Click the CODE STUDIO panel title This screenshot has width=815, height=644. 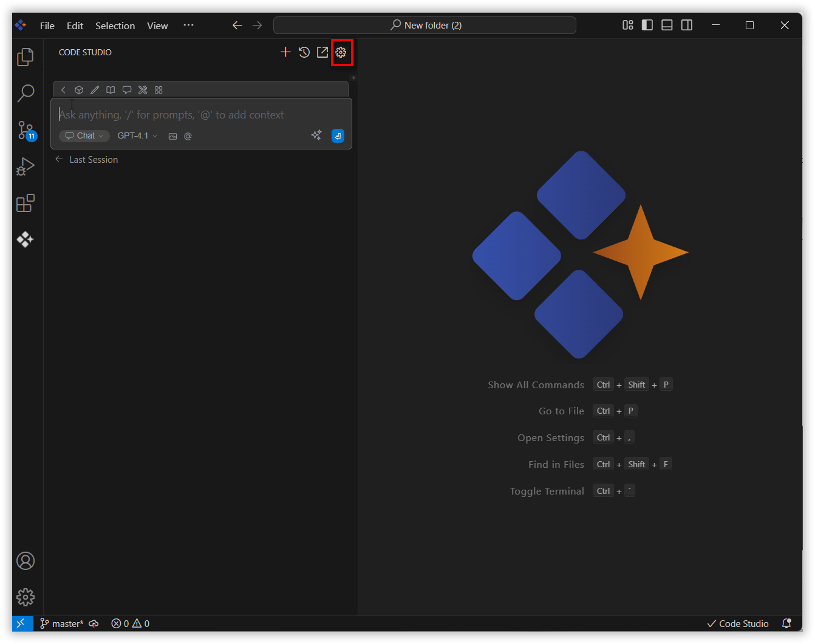[85, 52]
